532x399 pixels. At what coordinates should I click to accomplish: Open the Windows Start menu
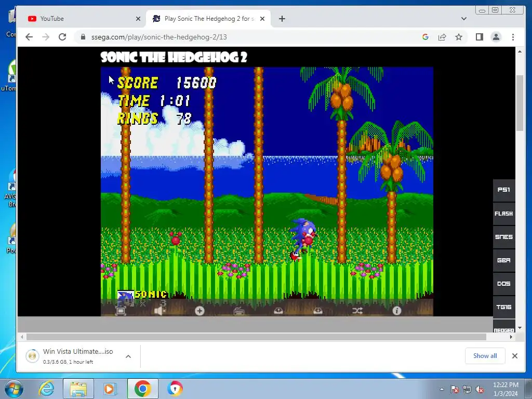[14, 389]
